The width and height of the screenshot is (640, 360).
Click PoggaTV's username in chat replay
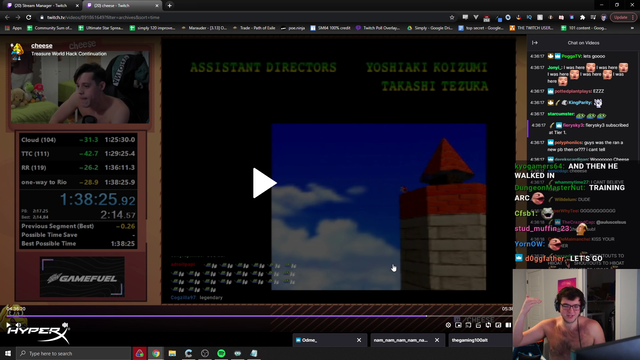(571, 56)
